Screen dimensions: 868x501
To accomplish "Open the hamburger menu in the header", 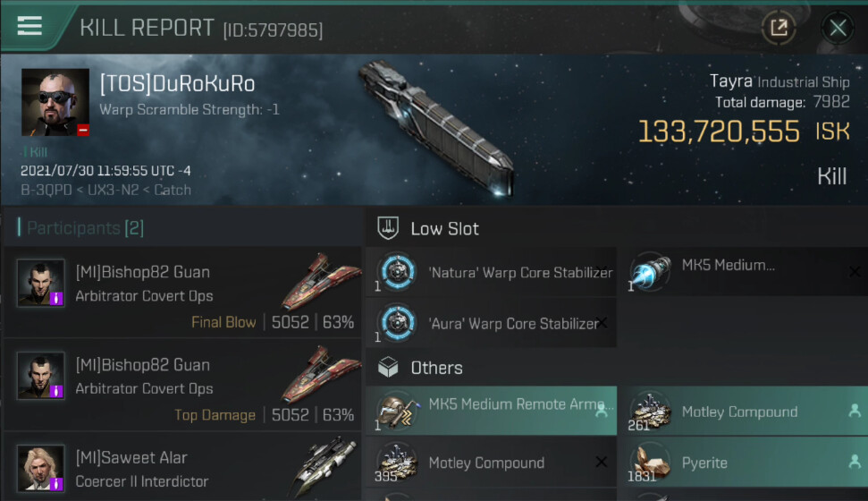I will 29,25.
